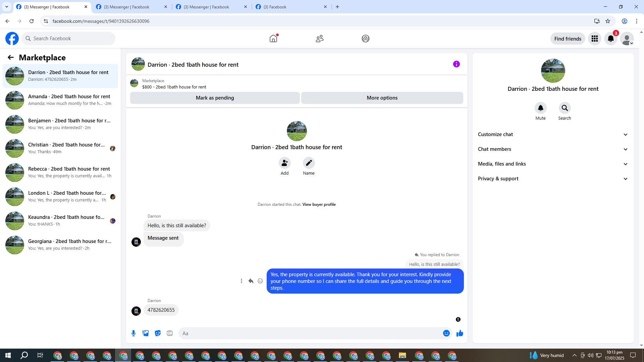Open the taskbar volume control
Viewport: 644px width, 362px height.
(x=591, y=355)
